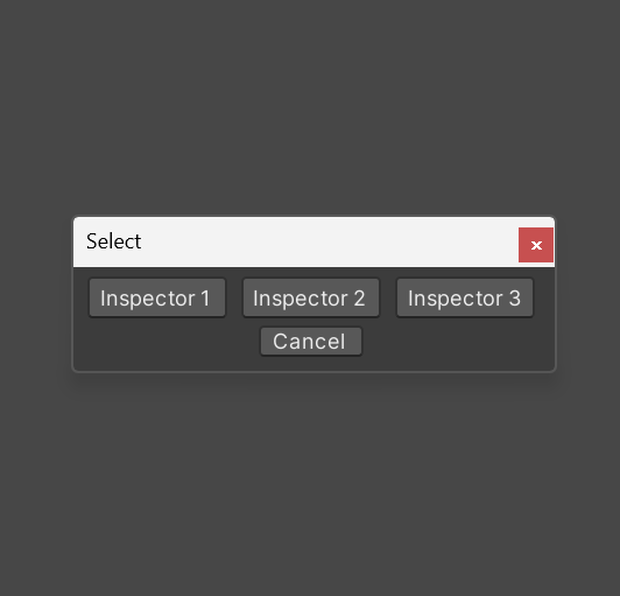Activate the middle inspector button

[311, 298]
